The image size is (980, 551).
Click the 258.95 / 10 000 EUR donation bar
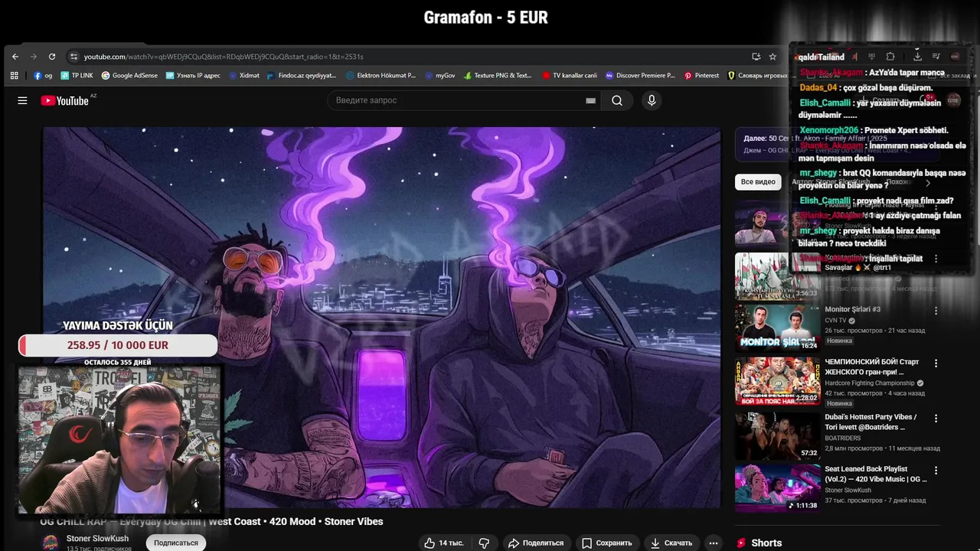click(118, 345)
